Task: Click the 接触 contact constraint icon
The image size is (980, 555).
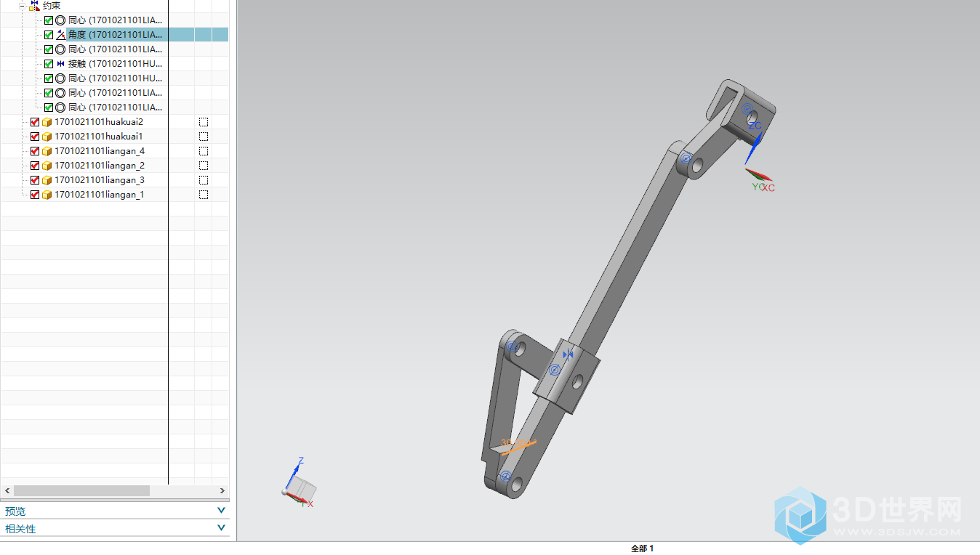Action: (x=60, y=64)
